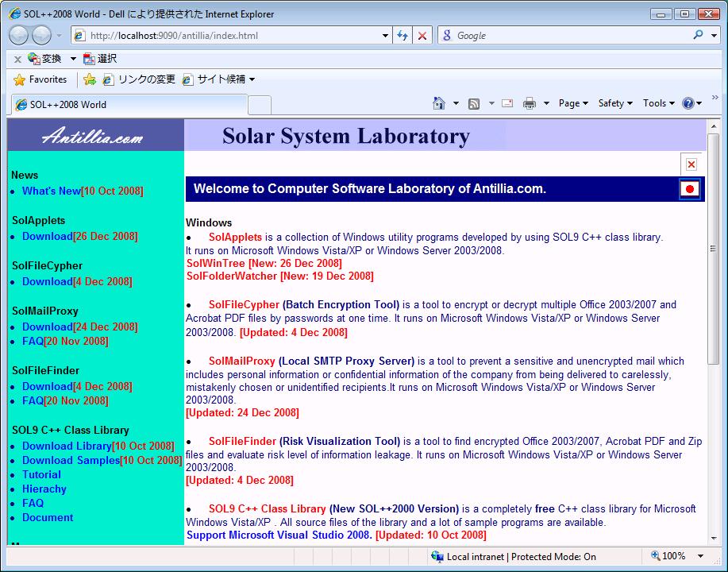Screen dimensions: 728x572
Task: Open the リンクの変更 favorites link
Action: (139, 79)
